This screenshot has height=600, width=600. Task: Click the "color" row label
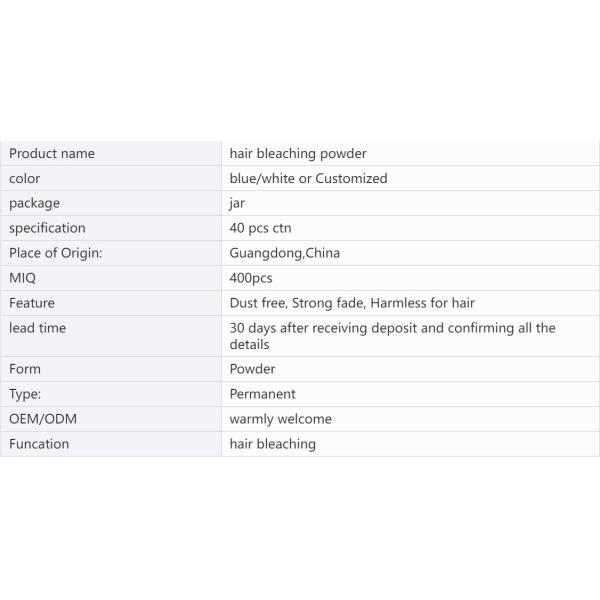pos(25,179)
